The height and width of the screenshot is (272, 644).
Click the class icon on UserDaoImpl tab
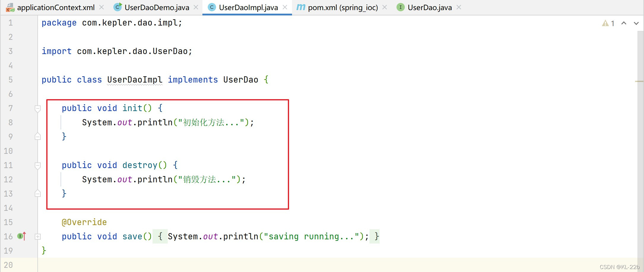tap(212, 7)
